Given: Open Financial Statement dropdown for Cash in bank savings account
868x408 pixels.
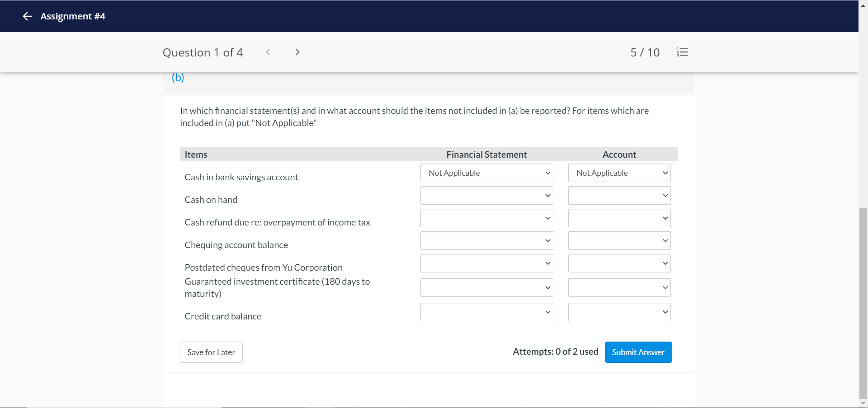Looking at the screenshot, I should click(x=487, y=173).
